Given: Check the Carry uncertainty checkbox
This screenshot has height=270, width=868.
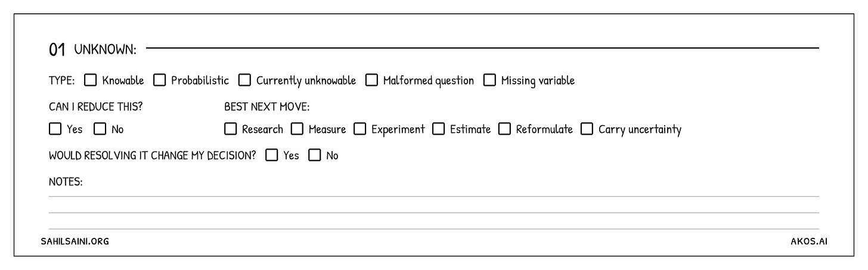Looking at the screenshot, I should click(587, 129).
